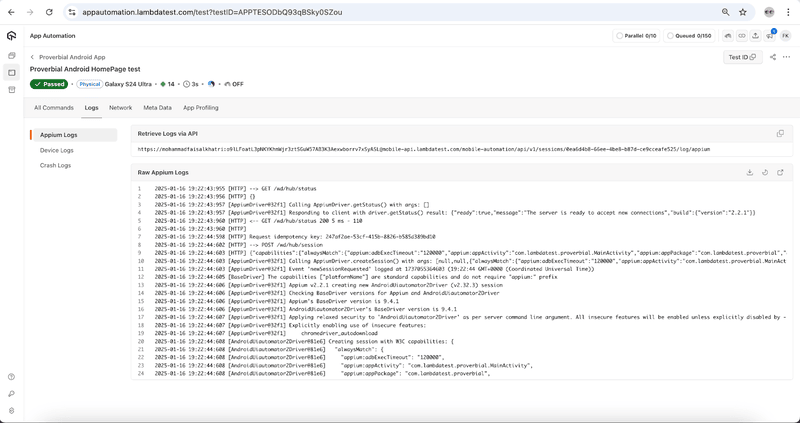Click the Raw Appium Logs heading
This screenshot has height=423, width=800.
[163, 172]
